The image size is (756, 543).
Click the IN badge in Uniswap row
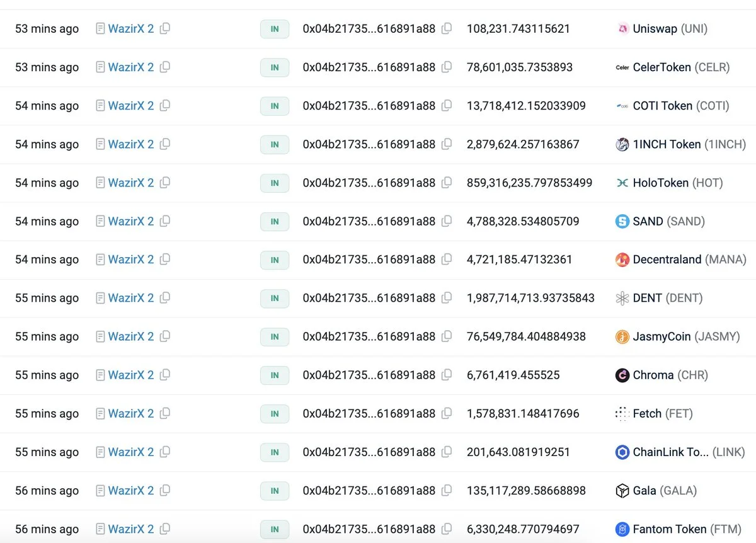(x=275, y=29)
